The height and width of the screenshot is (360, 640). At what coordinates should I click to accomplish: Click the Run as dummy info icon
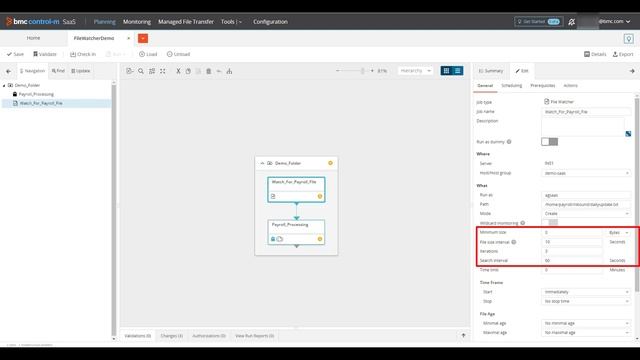point(509,142)
